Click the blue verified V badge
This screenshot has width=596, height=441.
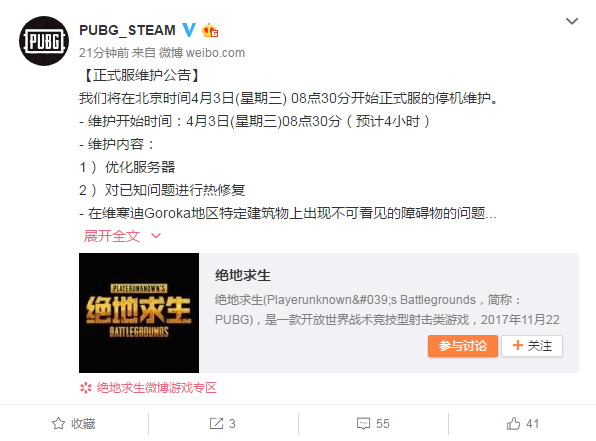[x=189, y=30]
